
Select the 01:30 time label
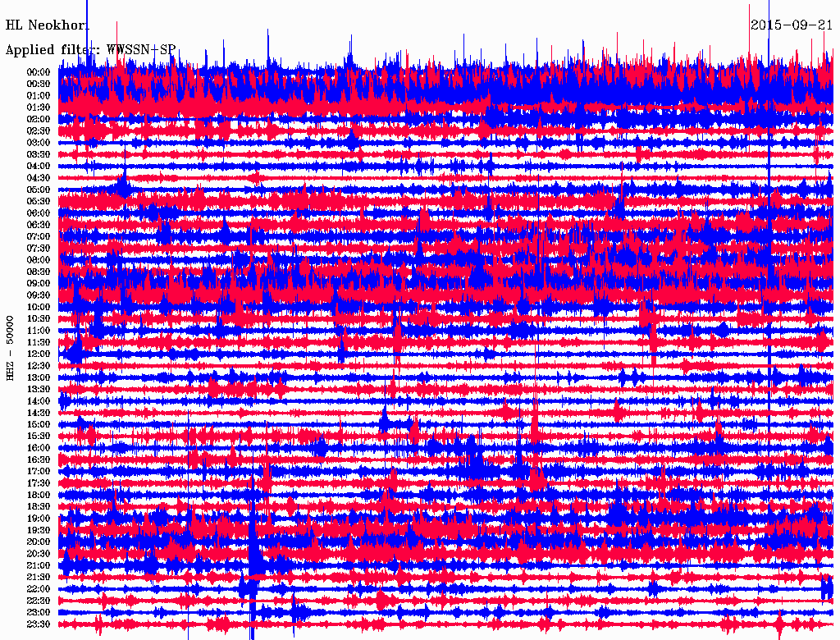click(39, 107)
